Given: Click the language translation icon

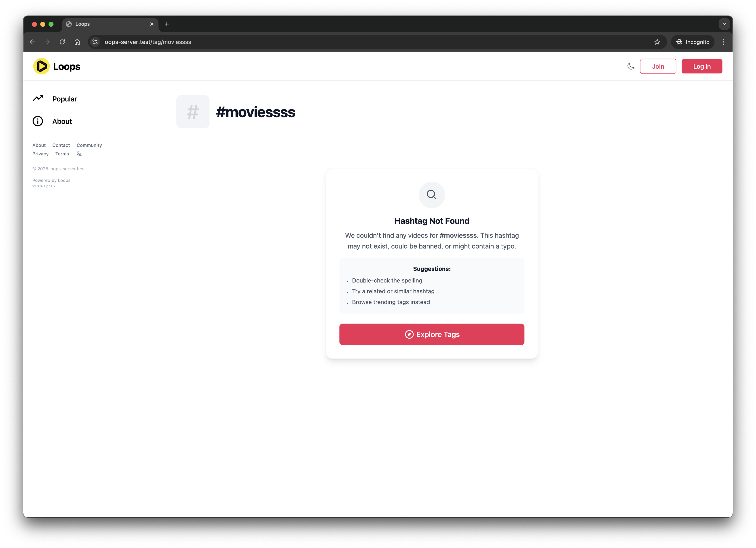Looking at the screenshot, I should [x=79, y=154].
